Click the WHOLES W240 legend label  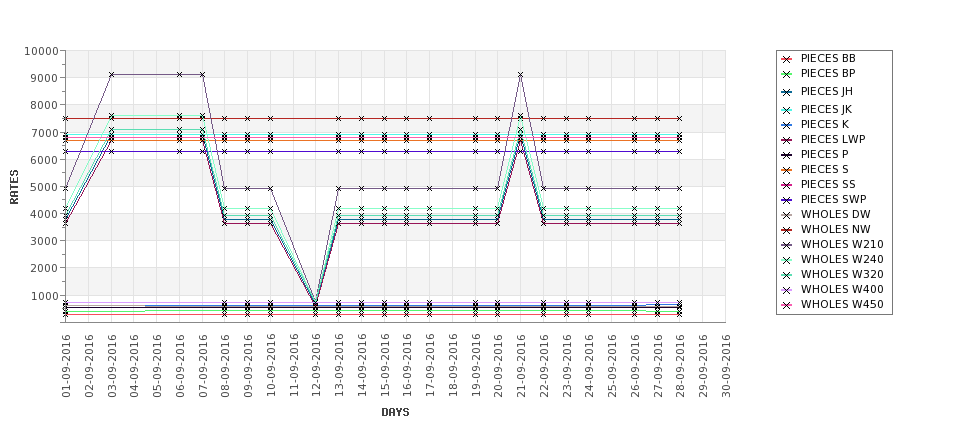pos(842,259)
